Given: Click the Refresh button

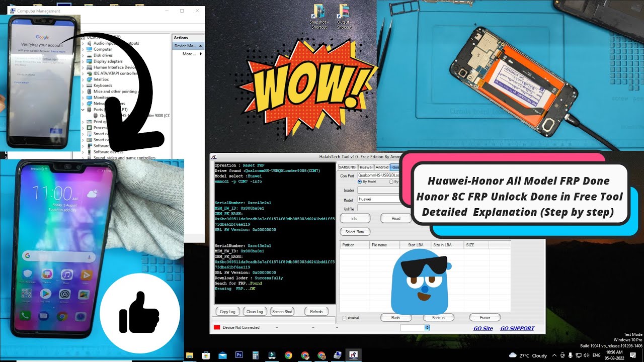Looking at the screenshot, I should (x=316, y=312).
